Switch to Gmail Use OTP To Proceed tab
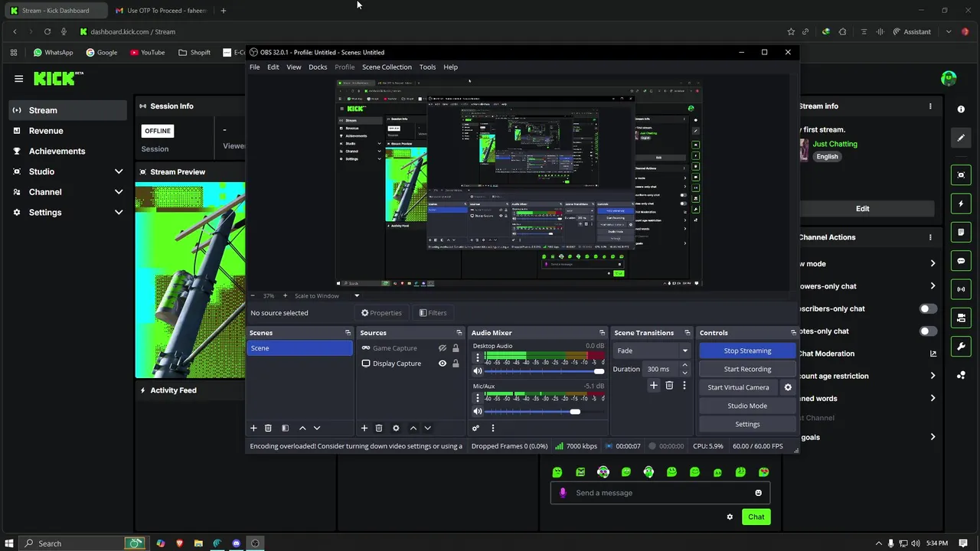Viewport: 980px width, 551px height. coord(160,11)
